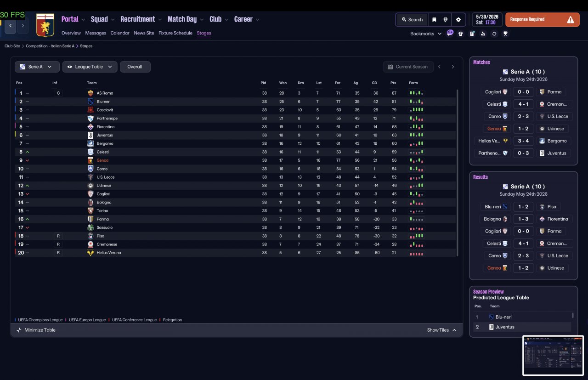The image size is (588, 380).
Task: Click the Sassuolo crest in league table
Action: coord(90,227)
